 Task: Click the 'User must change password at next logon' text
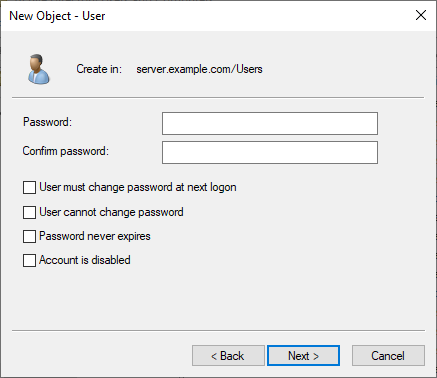pyautogui.click(x=138, y=187)
